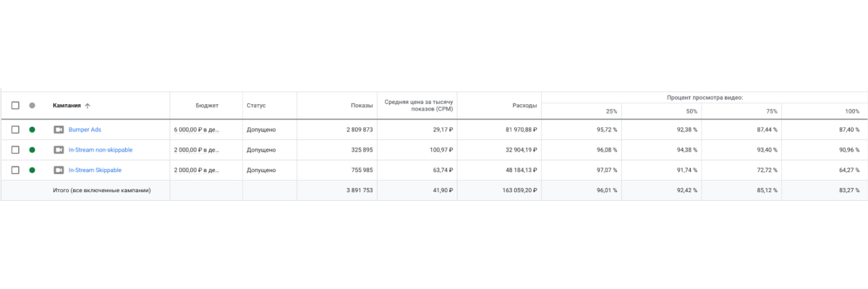
Task: Click the In-Stream non-skippable video camera icon
Action: coord(59,150)
